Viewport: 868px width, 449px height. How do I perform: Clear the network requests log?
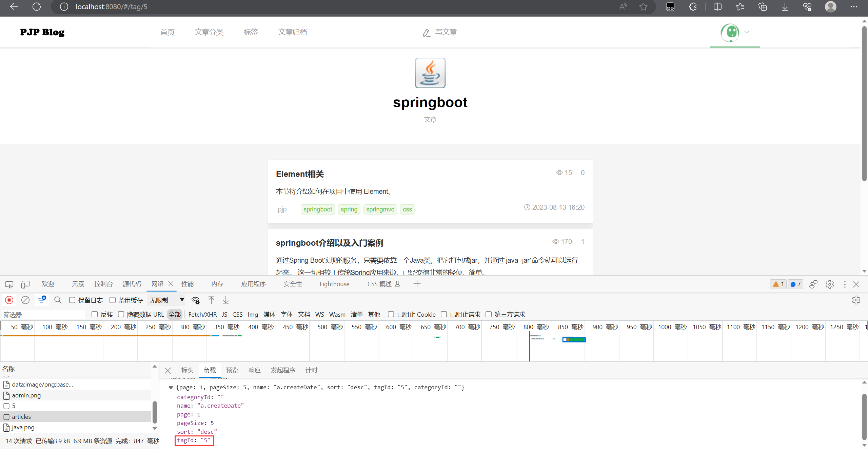click(x=25, y=300)
